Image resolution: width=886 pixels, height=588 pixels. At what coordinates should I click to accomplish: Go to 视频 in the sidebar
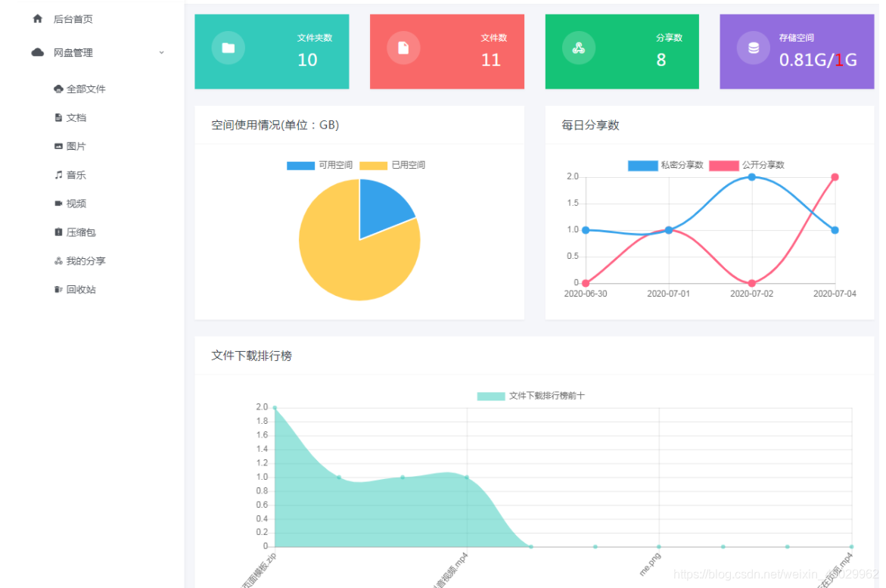pyautogui.click(x=76, y=204)
